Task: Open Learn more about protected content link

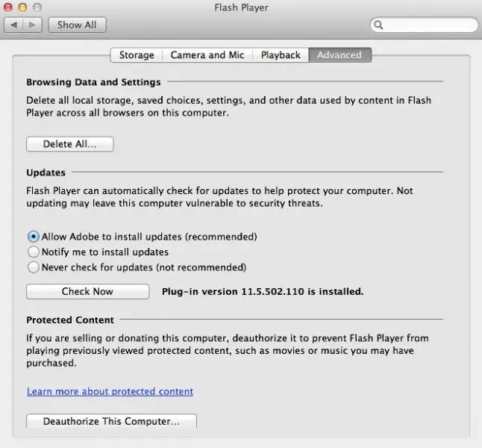Action: (x=110, y=391)
